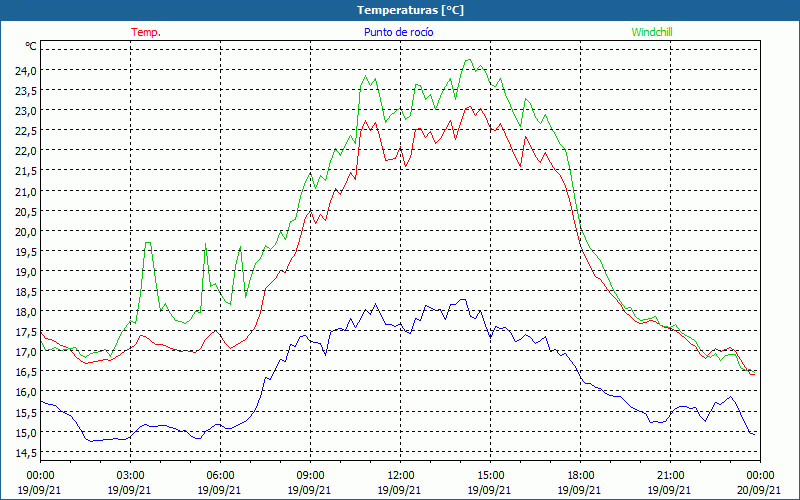Click the '00:00' time label above 20/09/21
The height and width of the screenshot is (500, 800).
point(760,476)
